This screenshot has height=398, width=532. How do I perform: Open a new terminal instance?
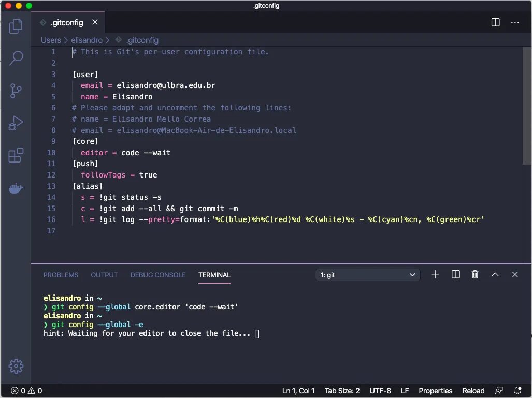pos(435,274)
